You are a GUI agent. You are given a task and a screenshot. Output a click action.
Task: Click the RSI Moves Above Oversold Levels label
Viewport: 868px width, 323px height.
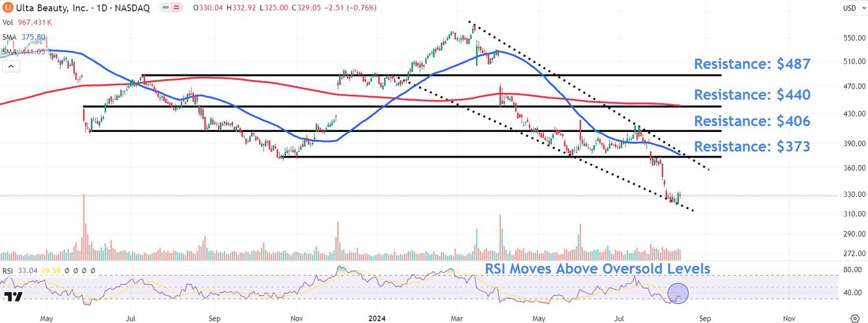pos(597,269)
